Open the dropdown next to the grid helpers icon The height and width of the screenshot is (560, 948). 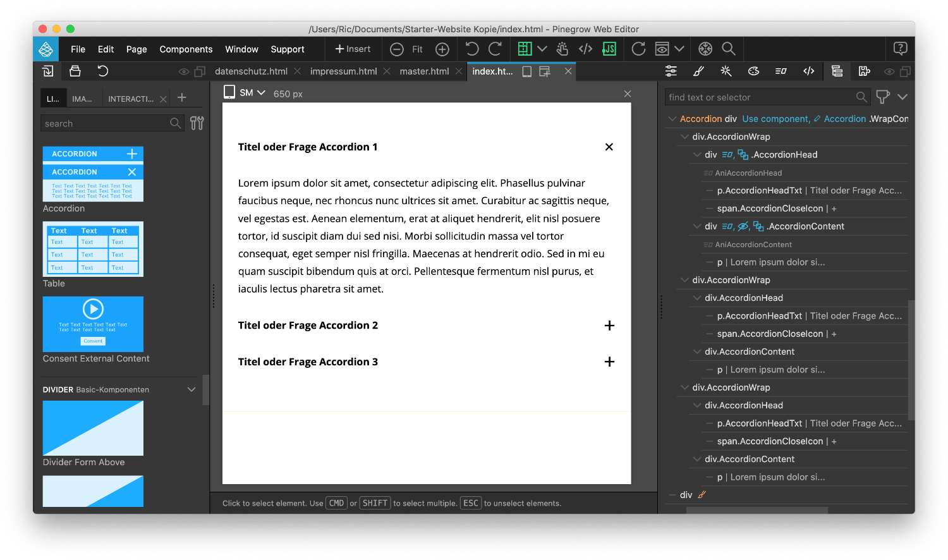tap(542, 49)
